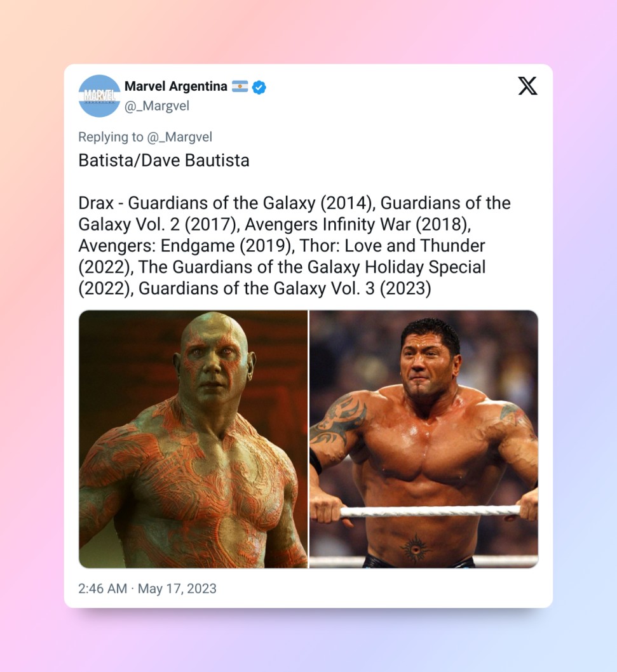617x672 pixels.
Task: Open the Drax character photo on the left
Action: pyautogui.click(x=193, y=440)
